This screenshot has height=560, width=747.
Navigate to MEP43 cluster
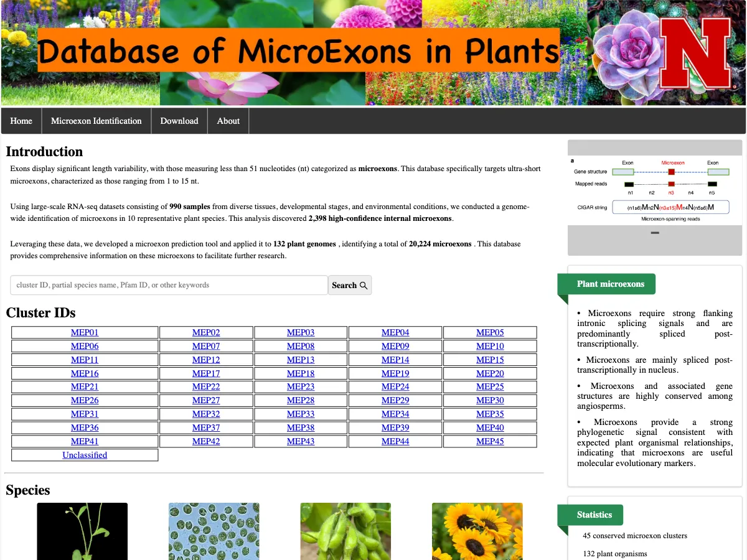pos(301,441)
